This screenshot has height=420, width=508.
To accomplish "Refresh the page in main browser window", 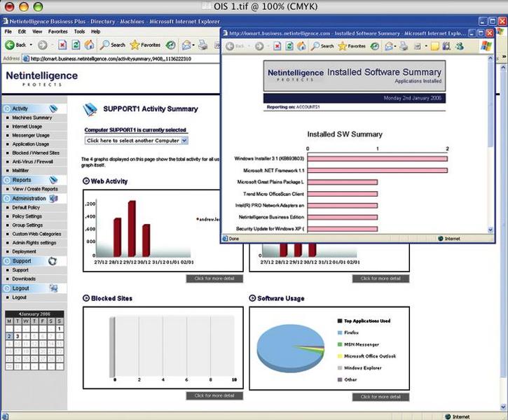I will (76, 45).
